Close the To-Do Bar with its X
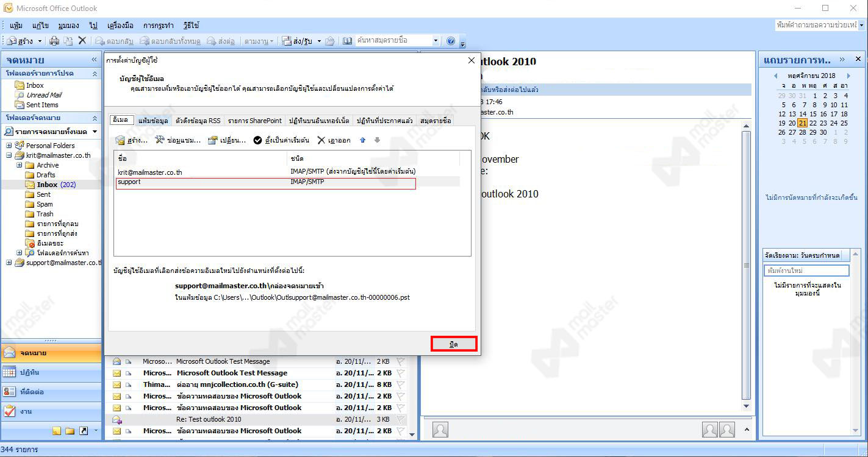The height and width of the screenshot is (457, 868). (858, 59)
